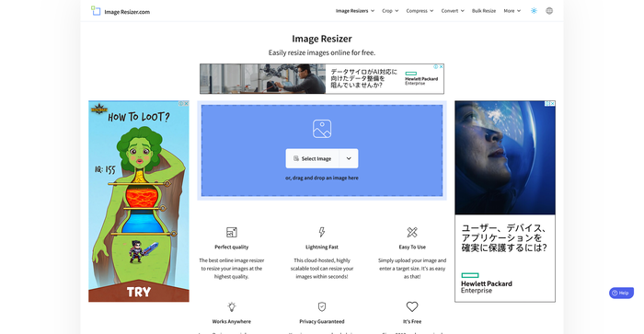
Task: Toggle the light/dark theme sun icon
Action: 534,11
